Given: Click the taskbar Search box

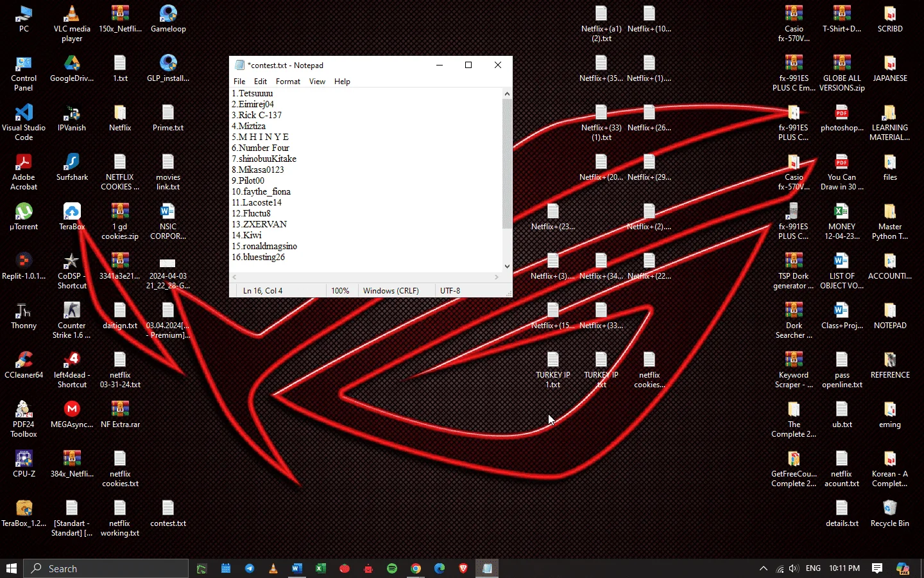Looking at the screenshot, I should coord(107,568).
